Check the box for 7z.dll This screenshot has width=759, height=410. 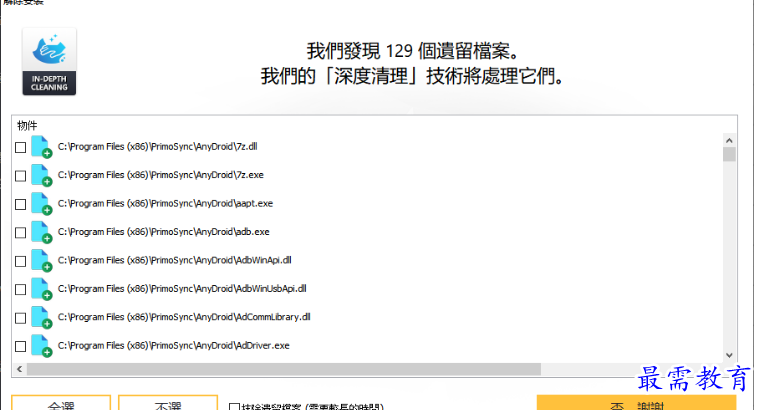(20, 147)
